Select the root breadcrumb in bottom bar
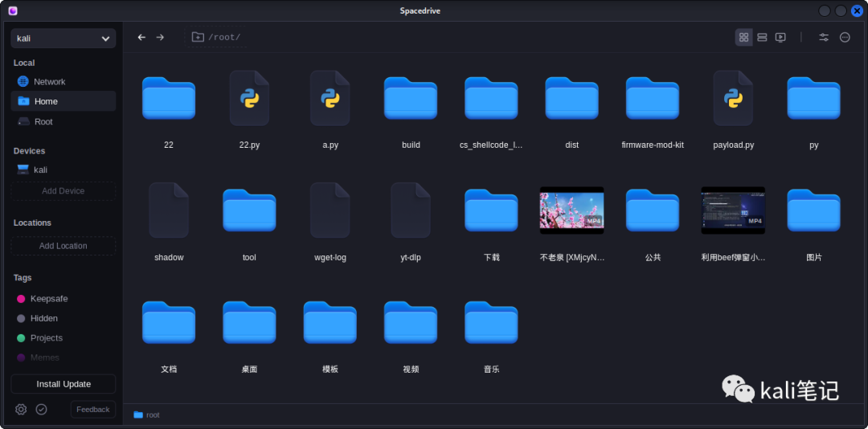The height and width of the screenshot is (429, 868). click(x=147, y=415)
